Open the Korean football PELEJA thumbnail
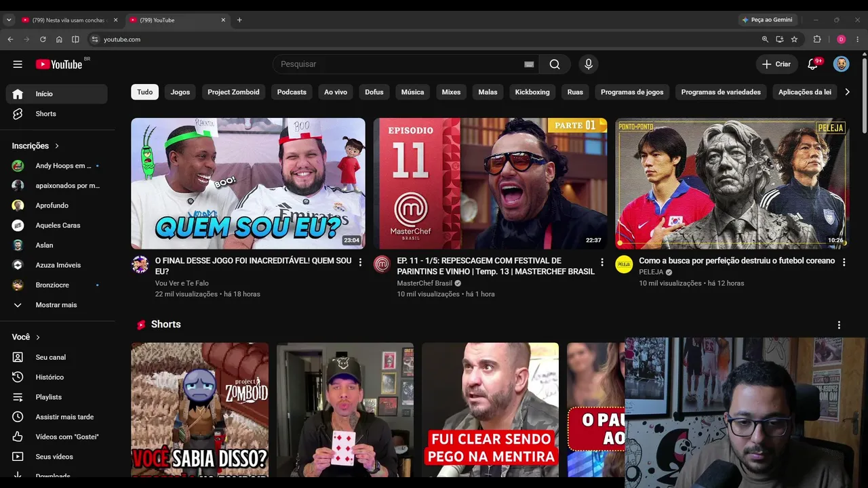The width and height of the screenshot is (868, 488). pyautogui.click(x=732, y=184)
